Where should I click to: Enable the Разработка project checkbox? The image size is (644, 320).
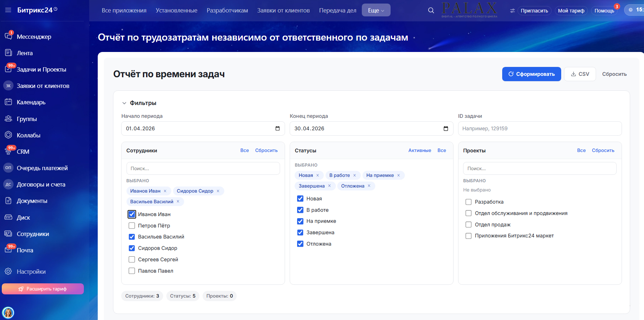click(x=468, y=202)
